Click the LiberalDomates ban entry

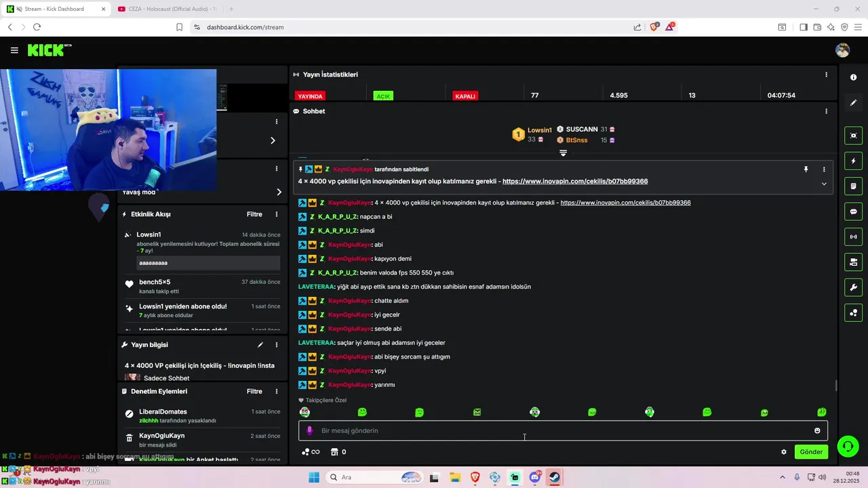[201, 416]
